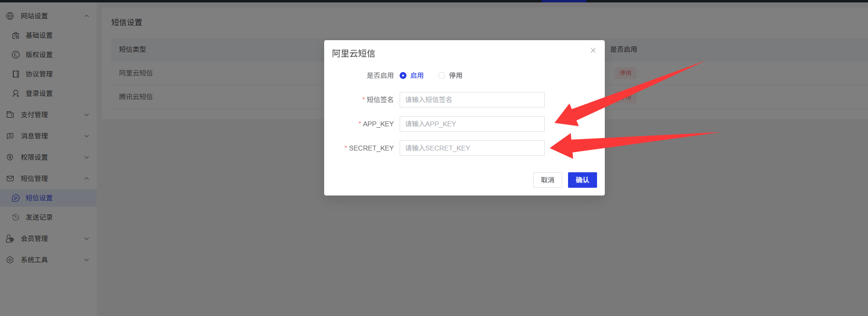The width and height of the screenshot is (868, 316).
Task: Click the gear icon for 系统工具
Action: point(10,260)
